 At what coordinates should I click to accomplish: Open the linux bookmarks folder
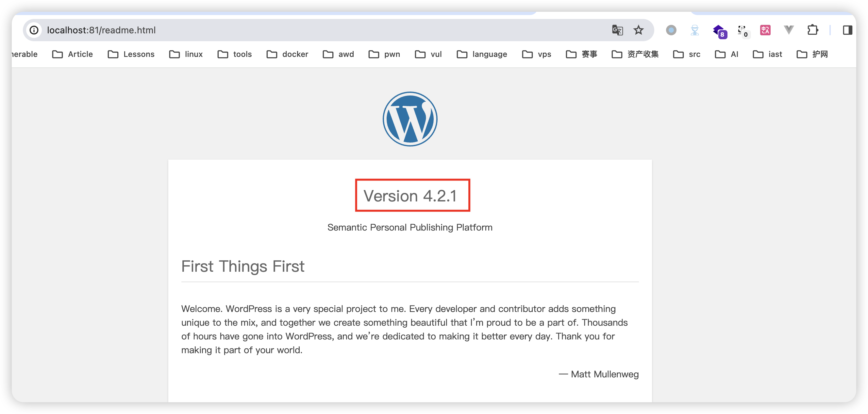tap(186, 54)
